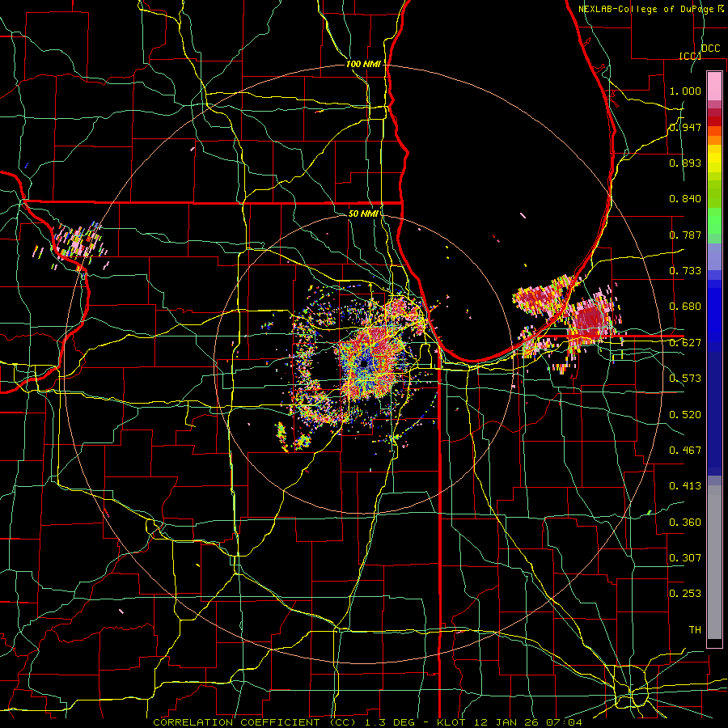This screenshot has width=728, height=728.
Task: Pick the pink color bar segment near 1.000
Action: tap(714, 87)
